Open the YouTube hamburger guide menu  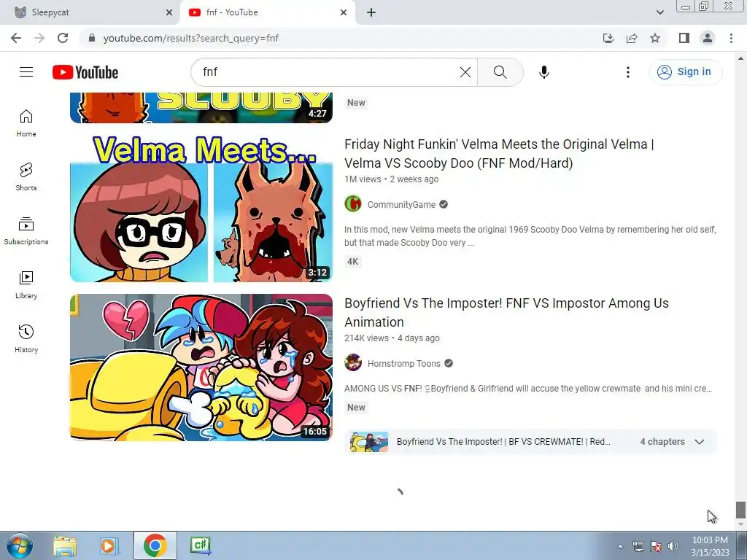pyautogui.click(x=26, y=72)
